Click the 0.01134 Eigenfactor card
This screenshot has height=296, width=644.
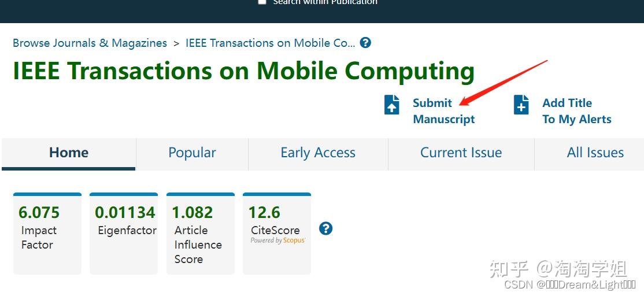(124, 234)
